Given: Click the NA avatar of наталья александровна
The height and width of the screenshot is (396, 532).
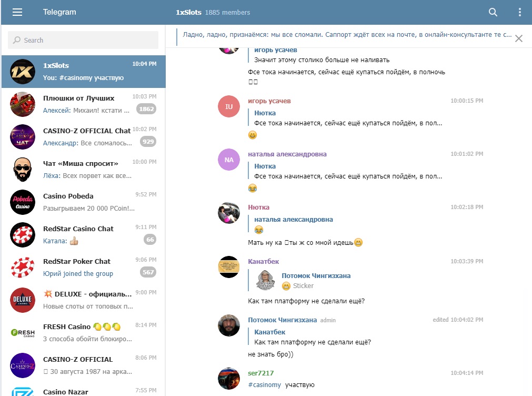Looking at the screenshot, I should (x=229, y=160).
